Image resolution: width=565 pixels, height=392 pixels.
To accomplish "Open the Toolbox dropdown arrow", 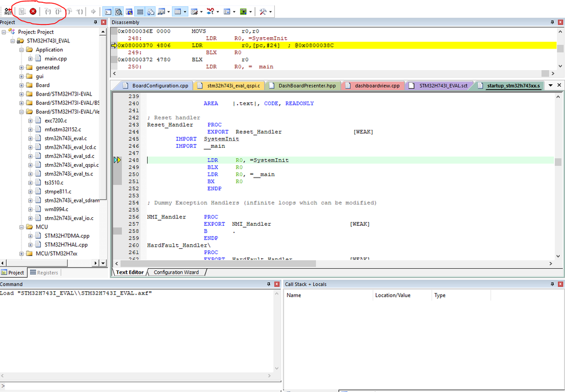I will coord(270,11).
